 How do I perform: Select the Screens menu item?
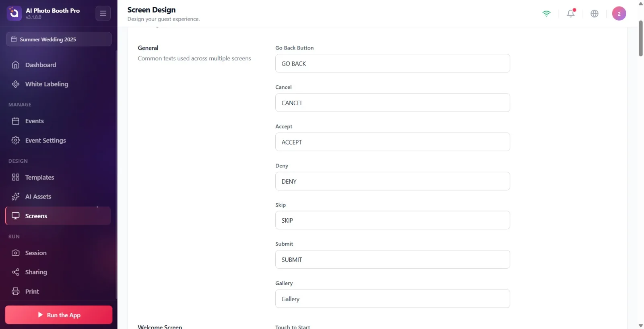tap(58, 216)
